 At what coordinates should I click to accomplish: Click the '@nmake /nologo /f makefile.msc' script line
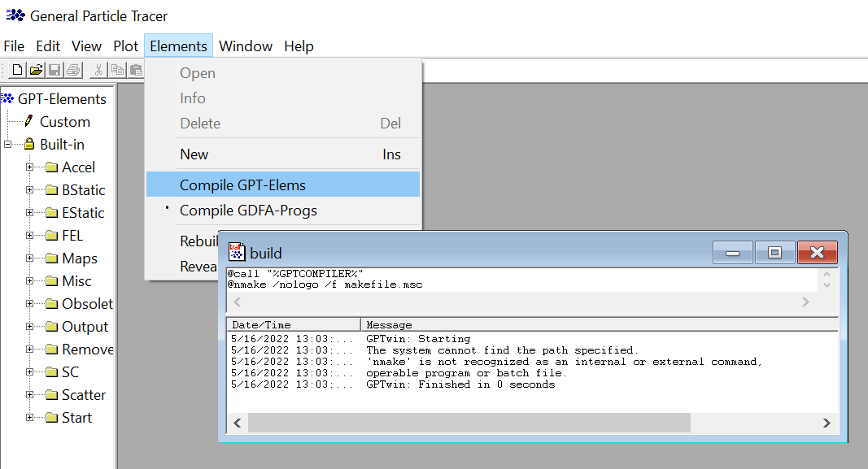325,284
